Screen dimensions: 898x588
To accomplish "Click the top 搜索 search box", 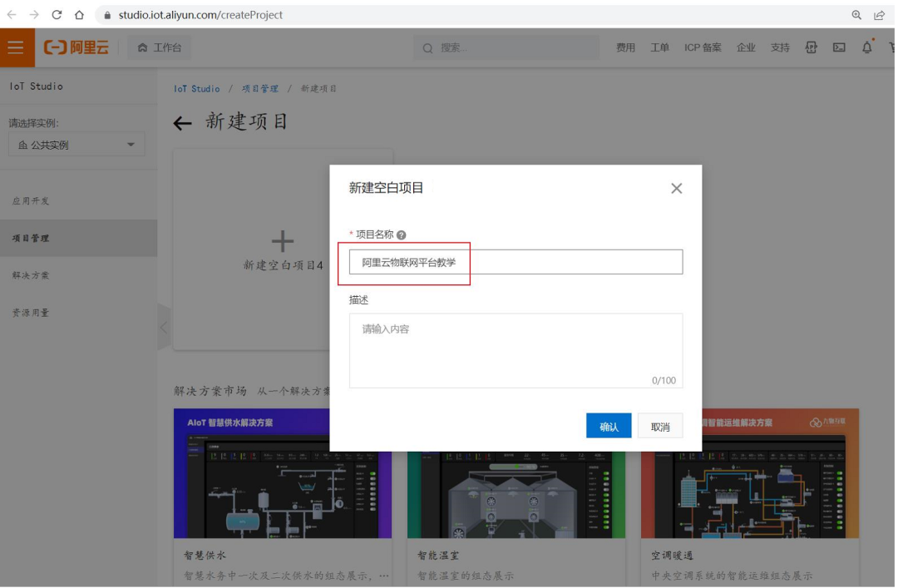I will tap(506, 47).
